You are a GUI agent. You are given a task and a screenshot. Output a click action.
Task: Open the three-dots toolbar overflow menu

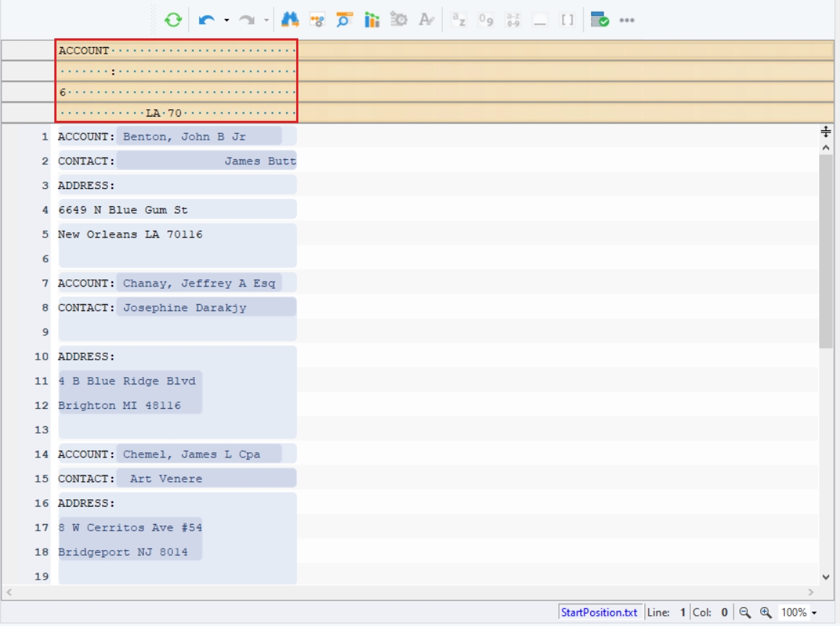coord(627,20)
